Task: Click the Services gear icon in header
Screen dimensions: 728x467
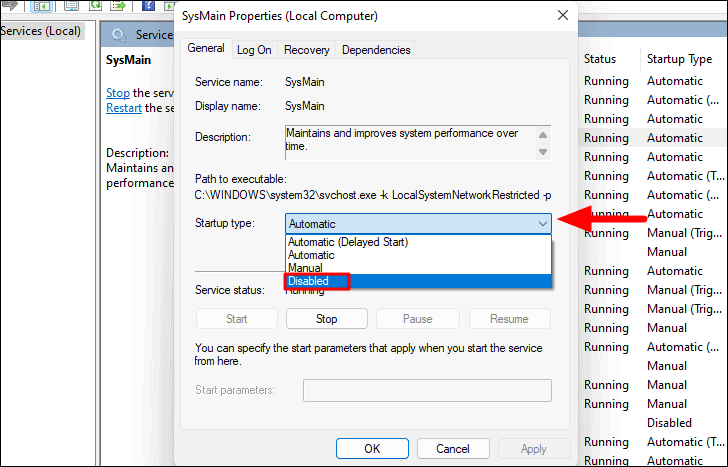Action: click(x=120, y=34)
